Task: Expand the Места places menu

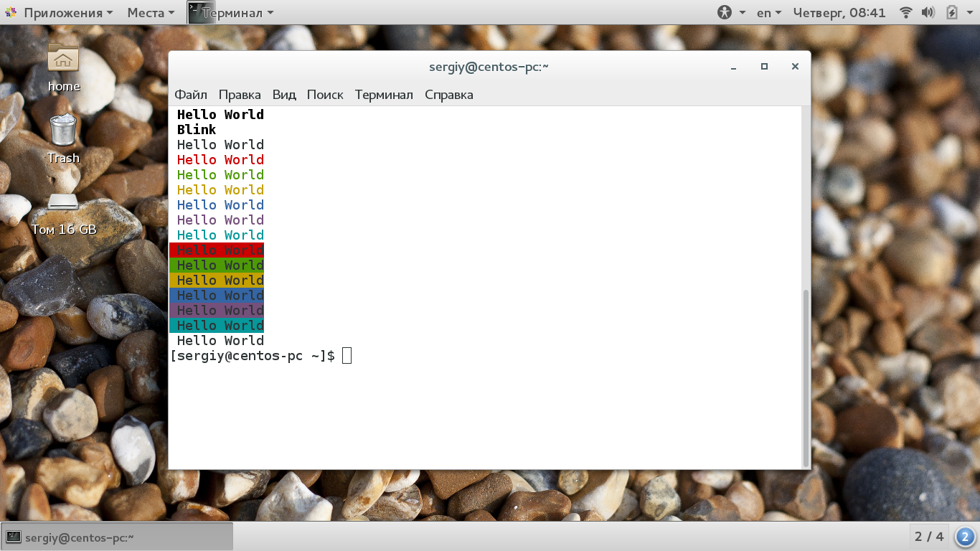Action: pos(151,12)
